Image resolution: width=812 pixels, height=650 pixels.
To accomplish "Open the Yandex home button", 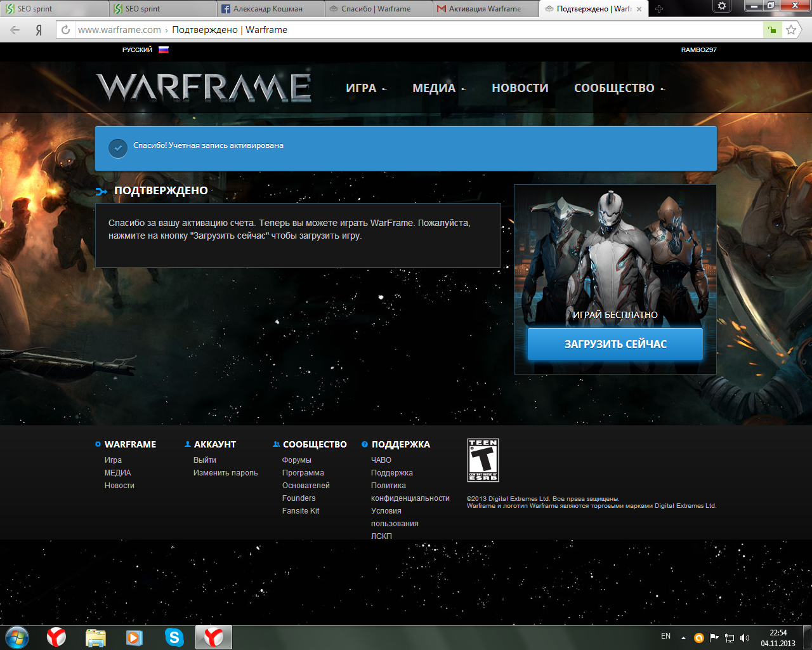I will (39, 30).
